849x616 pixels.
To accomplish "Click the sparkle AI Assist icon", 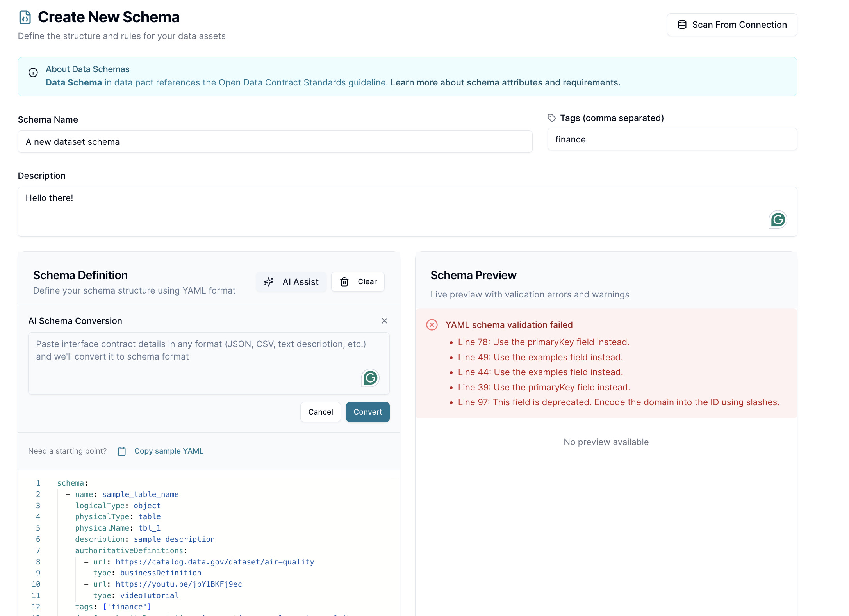I will click(269, 282).
